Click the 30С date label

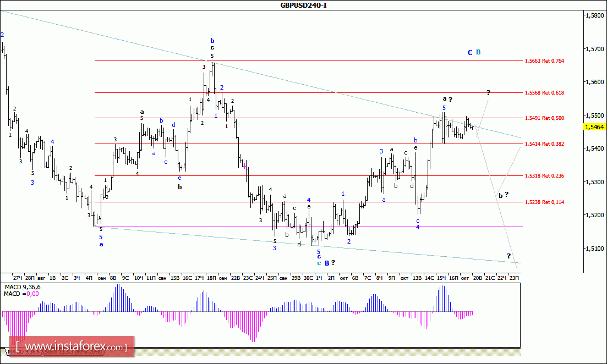[x=309, y=278]
